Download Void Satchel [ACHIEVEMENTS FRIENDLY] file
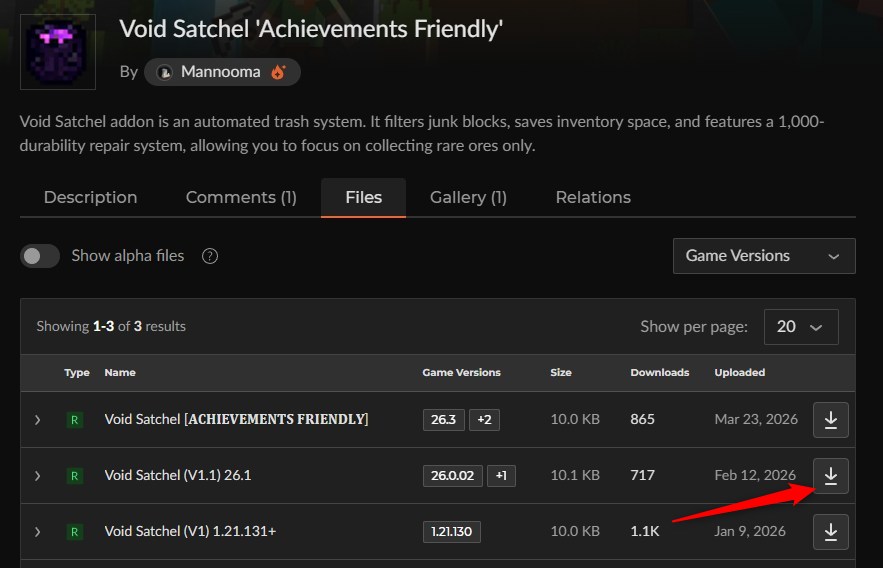The height and width of the screenshot is (568, 883). click(x=831, y=419)
